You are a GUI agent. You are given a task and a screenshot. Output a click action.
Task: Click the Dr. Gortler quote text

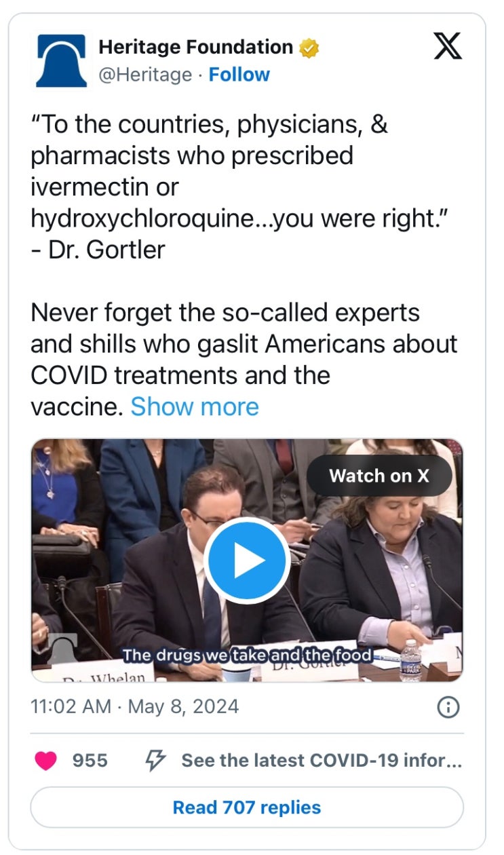tap(203, 187)
